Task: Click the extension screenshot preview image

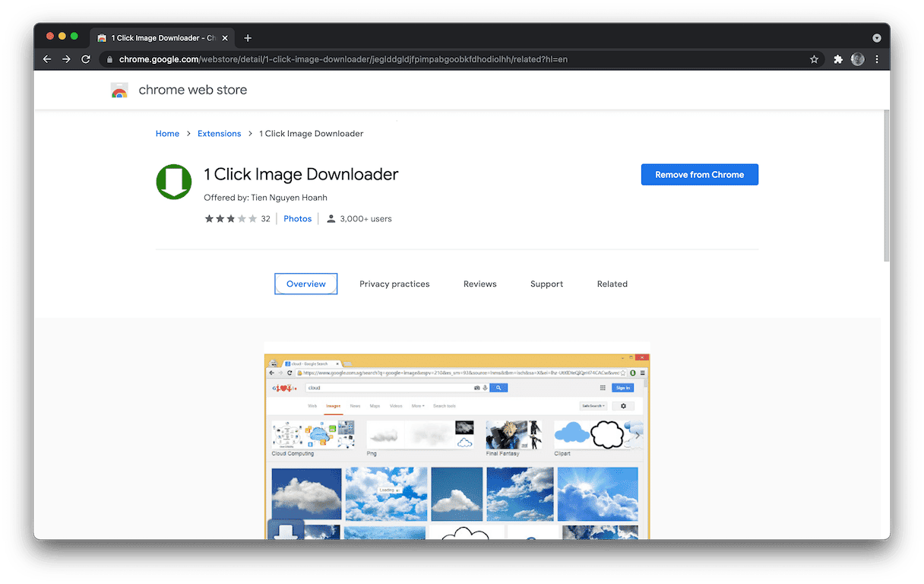Action: point(457,441)
